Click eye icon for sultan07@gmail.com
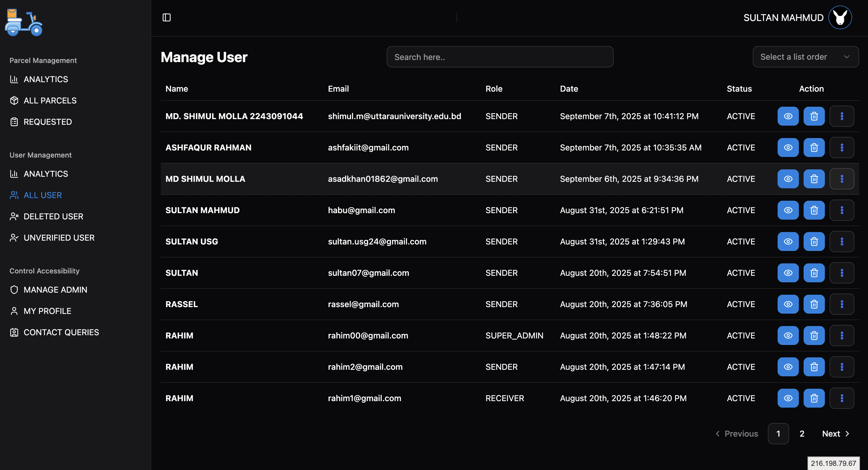The width and height of the screenshot is (868, 470). click(788, 273)
